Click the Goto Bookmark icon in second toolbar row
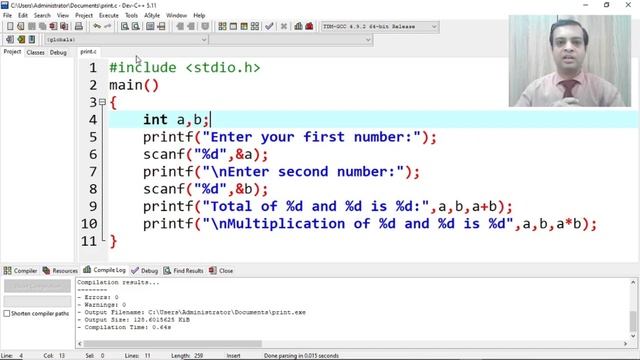This screenshot has height=360, width=640. tap(32, 40)
